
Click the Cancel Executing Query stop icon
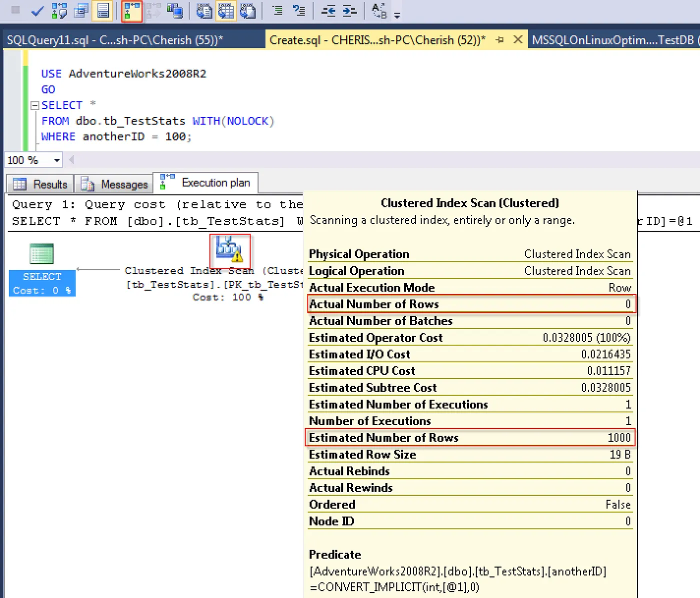(x=15, y=10)
